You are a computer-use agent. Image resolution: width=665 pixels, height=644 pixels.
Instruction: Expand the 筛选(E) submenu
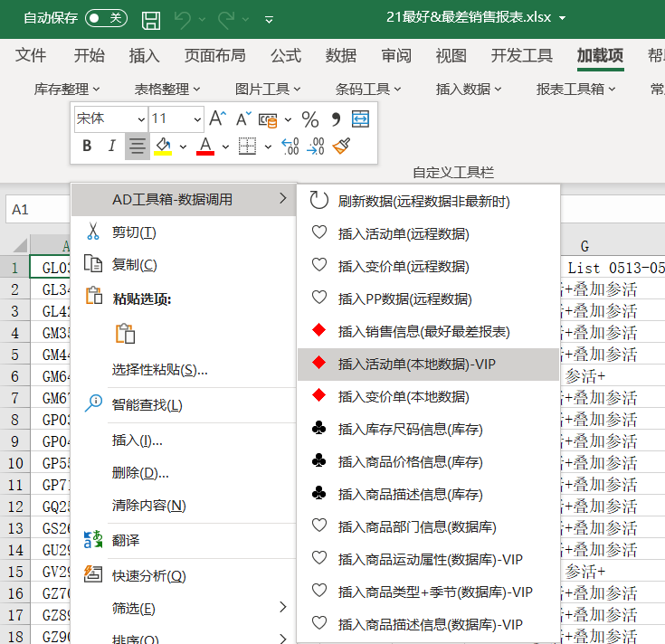tap(184, 609)
